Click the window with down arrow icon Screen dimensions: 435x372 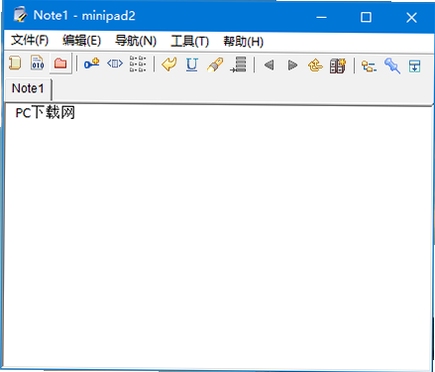(x=414, y=66)
